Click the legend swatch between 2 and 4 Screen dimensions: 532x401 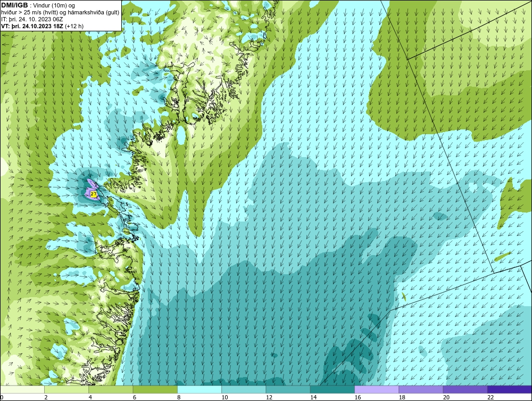pyautogui.click(x=66, y=389)
